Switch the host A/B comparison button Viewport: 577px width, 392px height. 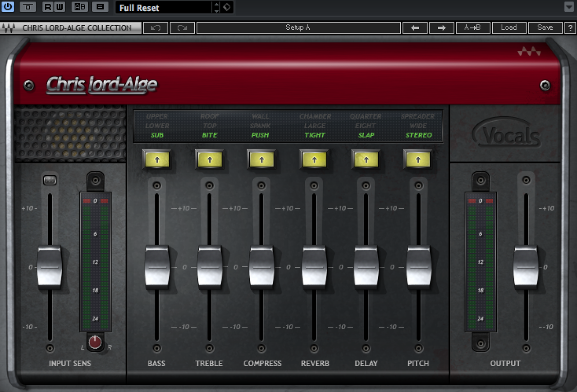click(x=80, y=7)
